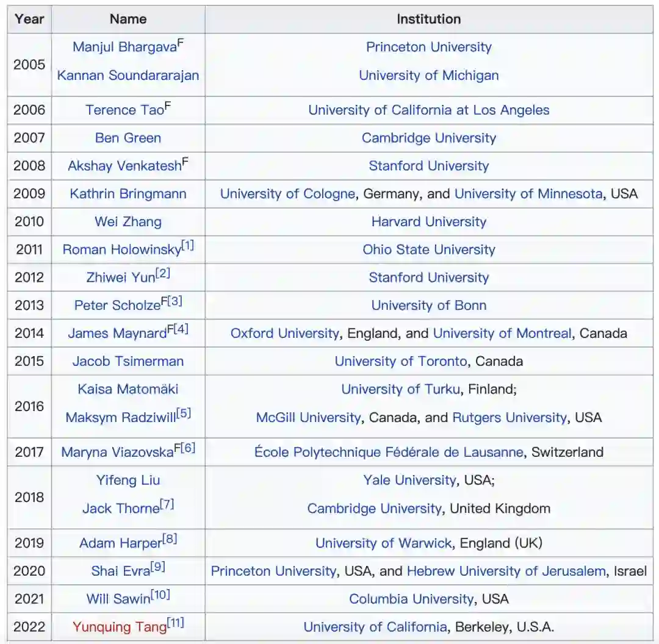Open Stanford University link in 2008 row
Image resolution: width=659 pixels, height=644 pixels.
click(x=429, y=166)
